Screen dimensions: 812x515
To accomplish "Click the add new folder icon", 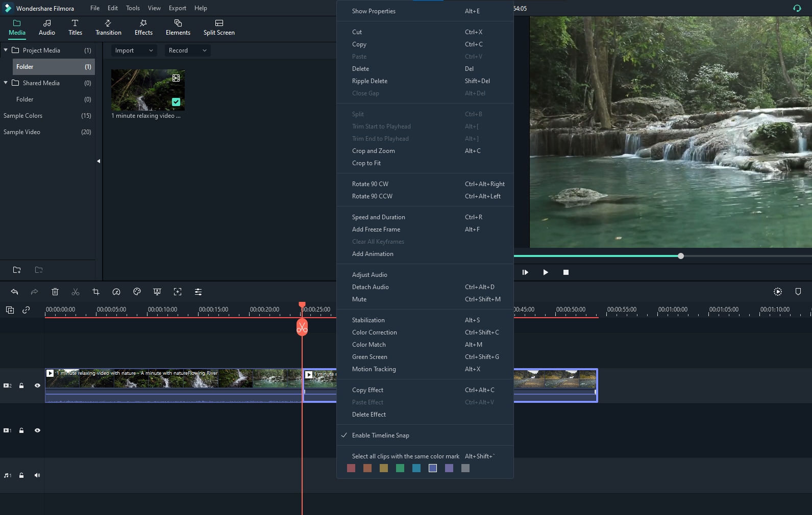I will point(17,270).
